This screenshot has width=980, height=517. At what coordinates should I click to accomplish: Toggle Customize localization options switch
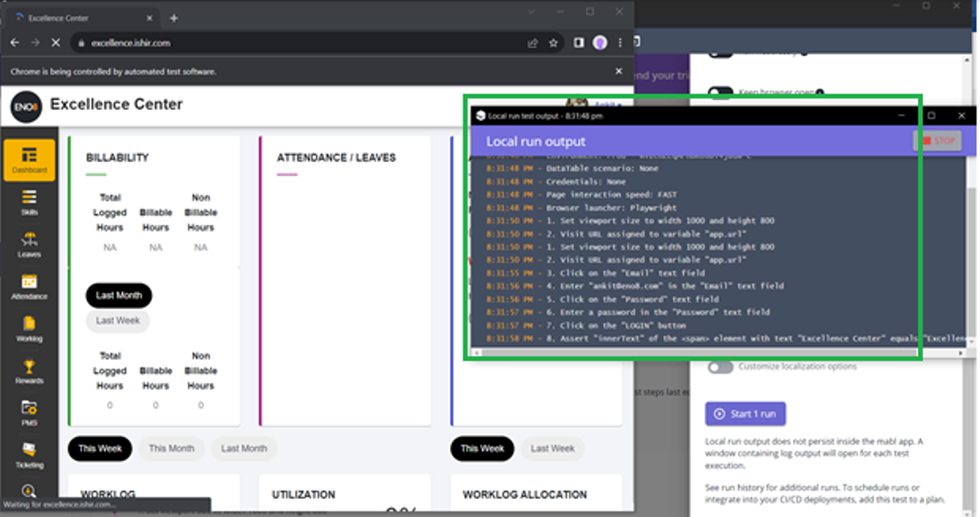click(720, 367)
